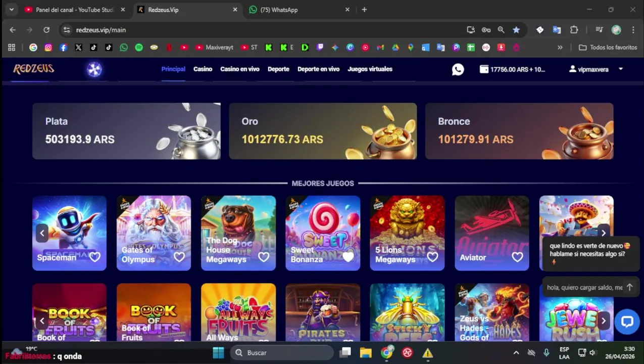Viewport: 644px width, 364px height.
Task: Send the chat message with arrow icon
Action: coord(629,287)
